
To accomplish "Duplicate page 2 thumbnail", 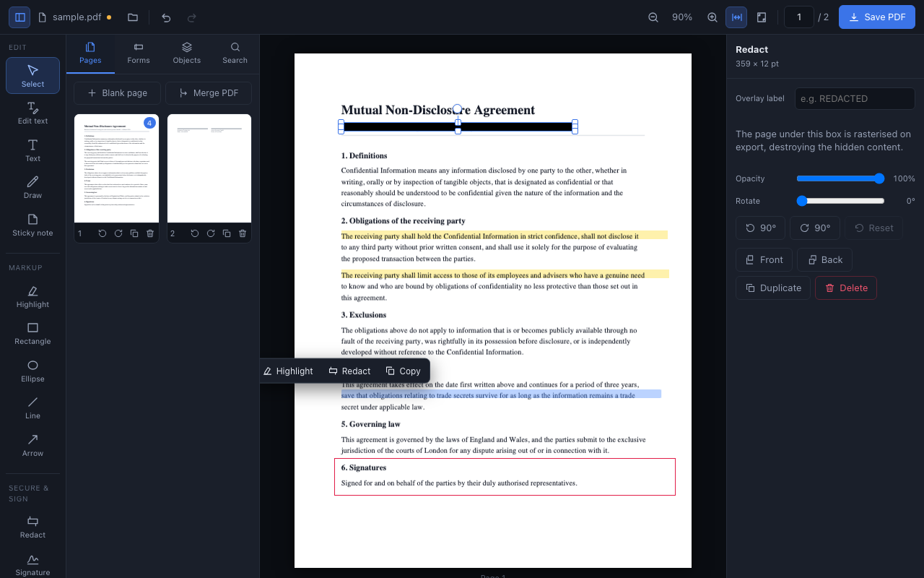I will coord(227,233).
